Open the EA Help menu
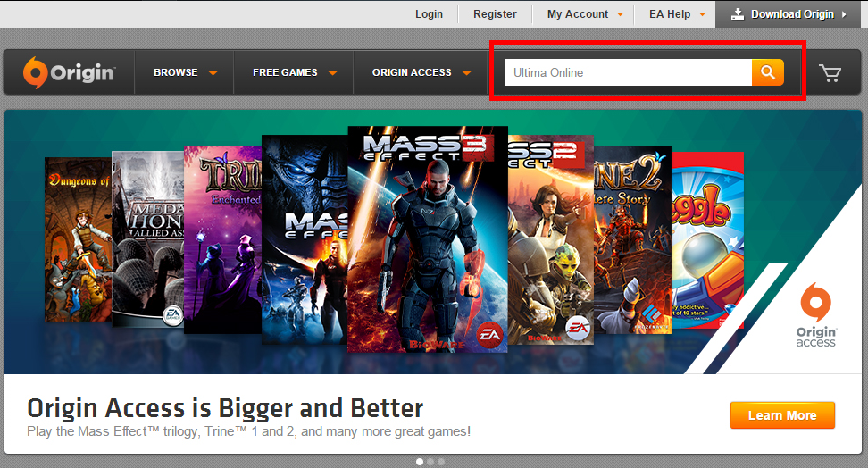This screenshot has height=468, width=868. coord(670,14)
